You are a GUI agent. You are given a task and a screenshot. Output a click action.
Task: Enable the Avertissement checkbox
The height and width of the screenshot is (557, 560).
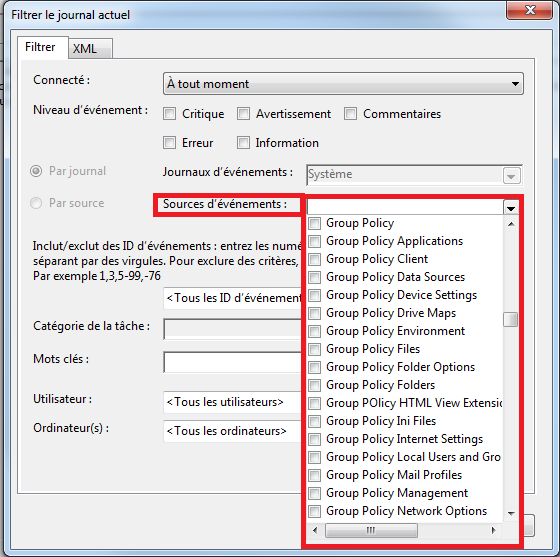pos(243,114)
